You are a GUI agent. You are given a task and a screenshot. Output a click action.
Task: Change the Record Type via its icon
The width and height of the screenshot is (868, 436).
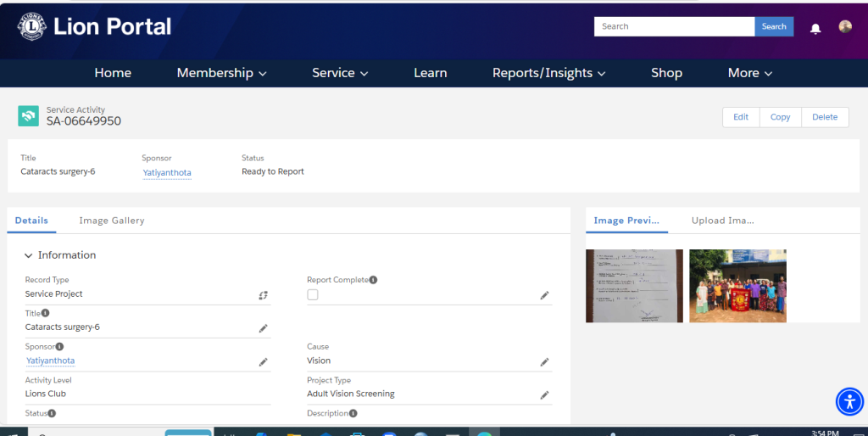[263, 295]
